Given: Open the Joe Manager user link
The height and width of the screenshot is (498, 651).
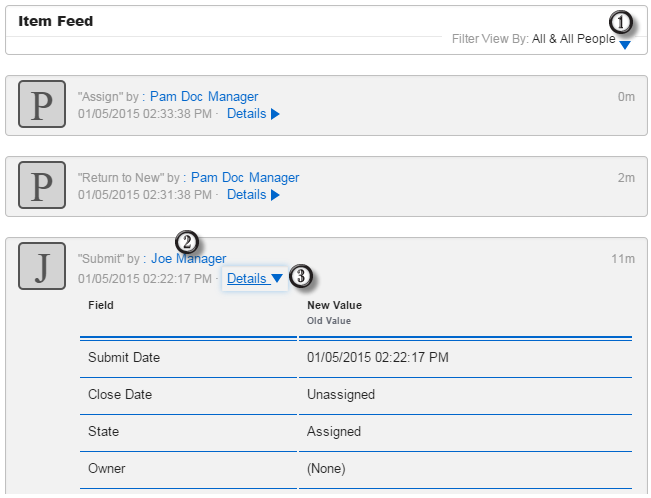Looking at the screenshot, I should click(x=188, y=259).
